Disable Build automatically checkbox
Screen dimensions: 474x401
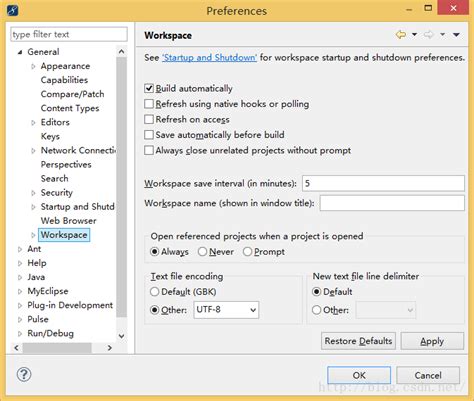[x=149, y=88]
